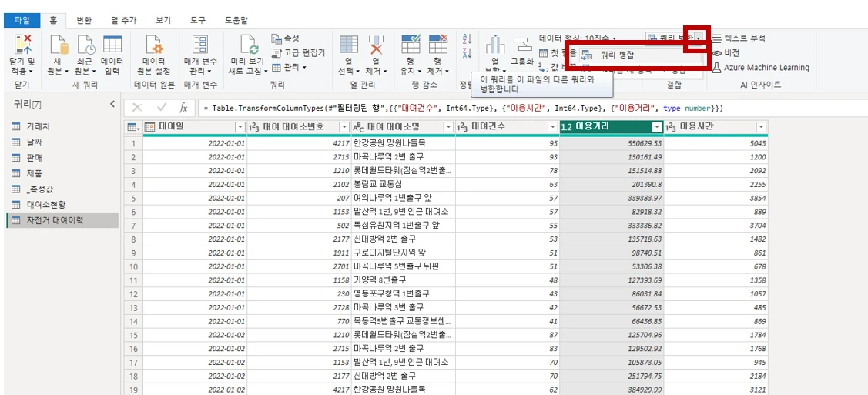Click the ABC type icon of 대여 대여소명
Screen dimensions: 868x395
[359, 127]
